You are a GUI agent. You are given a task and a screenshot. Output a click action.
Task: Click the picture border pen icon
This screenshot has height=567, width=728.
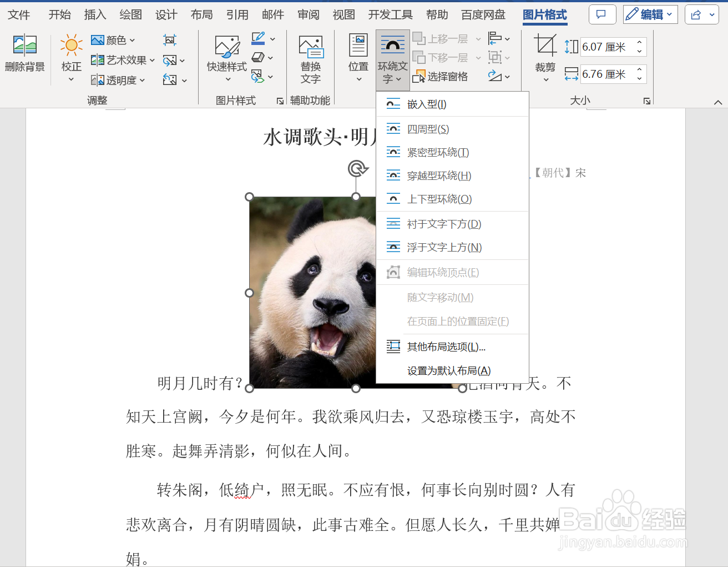[x=258, y=38]
